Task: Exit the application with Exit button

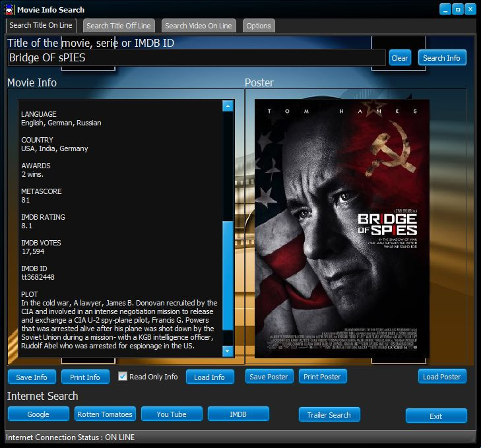Action: (x=436, y=416)
